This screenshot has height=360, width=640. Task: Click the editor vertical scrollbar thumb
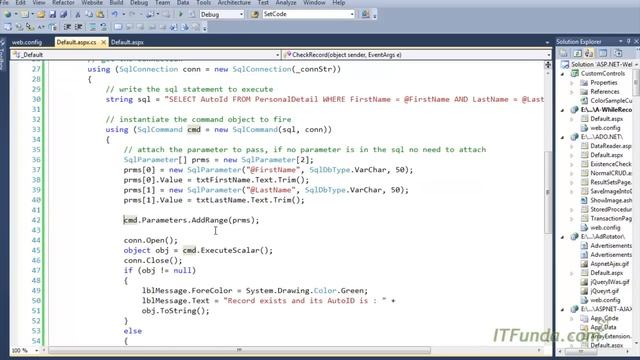548,192
